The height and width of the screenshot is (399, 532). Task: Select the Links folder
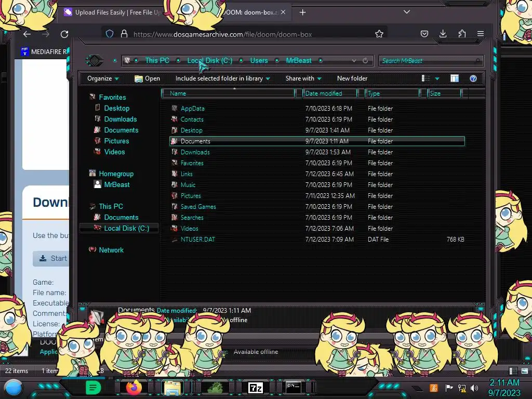(x=187, y=174)
